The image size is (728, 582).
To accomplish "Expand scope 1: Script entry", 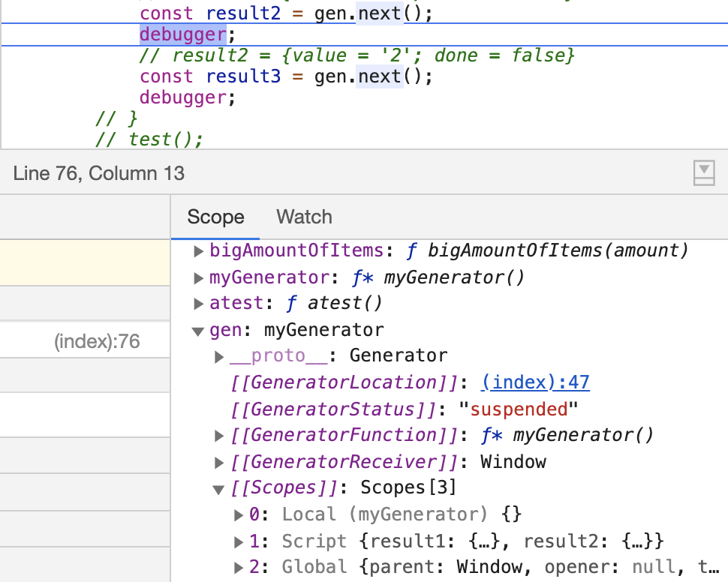I will tap(239, 541).
